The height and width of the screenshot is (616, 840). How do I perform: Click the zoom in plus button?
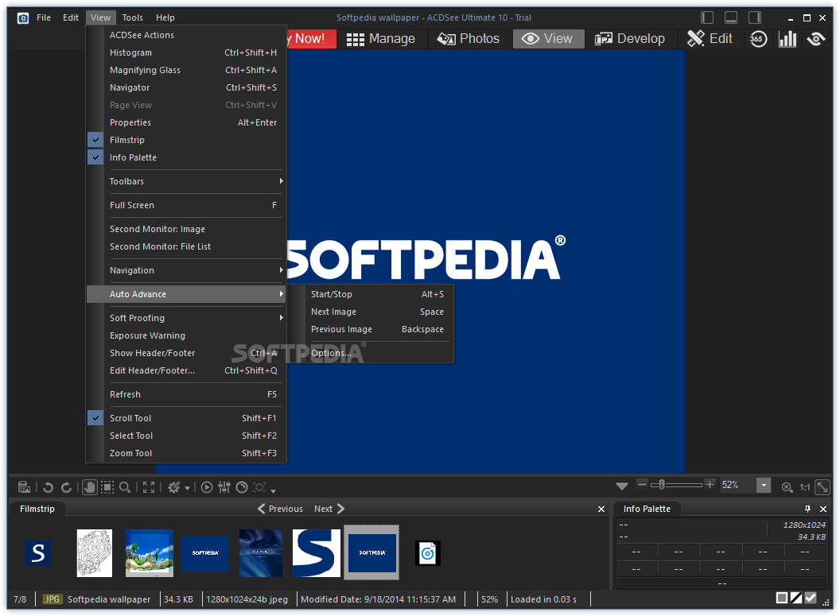pyautogui.click(x=710, y=484)
